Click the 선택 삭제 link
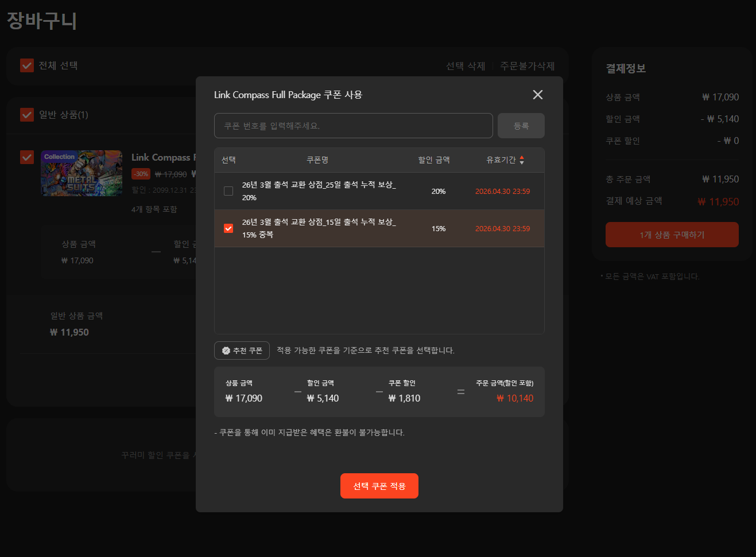The height and width of the screenshot is (557, 756). click(x=465, y=66)
